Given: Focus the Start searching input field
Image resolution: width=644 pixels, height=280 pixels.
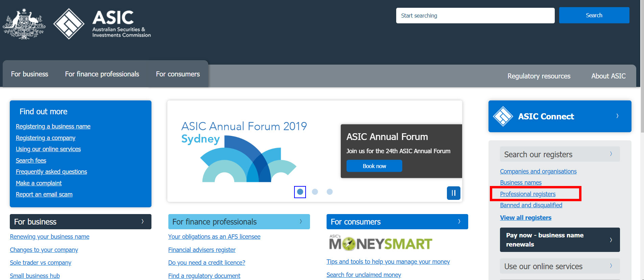Looking at the screenshot, I should click(475, 16).
